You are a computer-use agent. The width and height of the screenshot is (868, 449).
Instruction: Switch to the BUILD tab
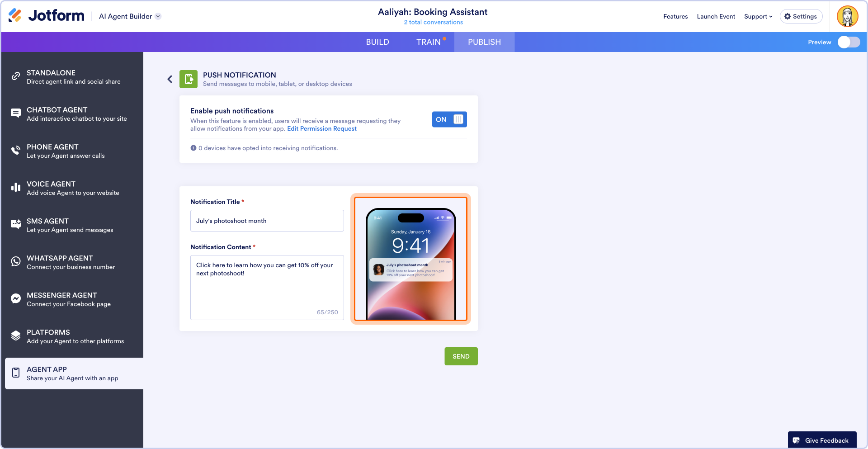click(377, 42)
